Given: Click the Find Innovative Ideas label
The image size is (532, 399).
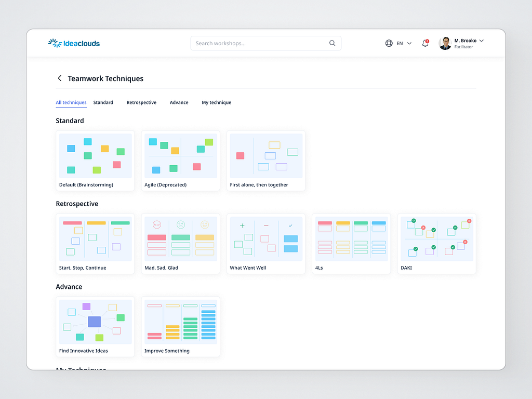Looking at the screenshot, I should 84,351.
